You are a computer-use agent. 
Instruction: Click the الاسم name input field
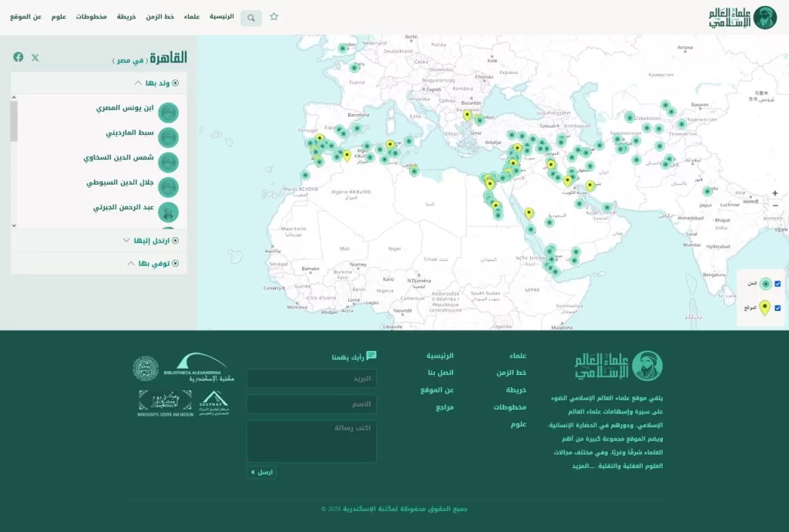(x=311, y=404)
